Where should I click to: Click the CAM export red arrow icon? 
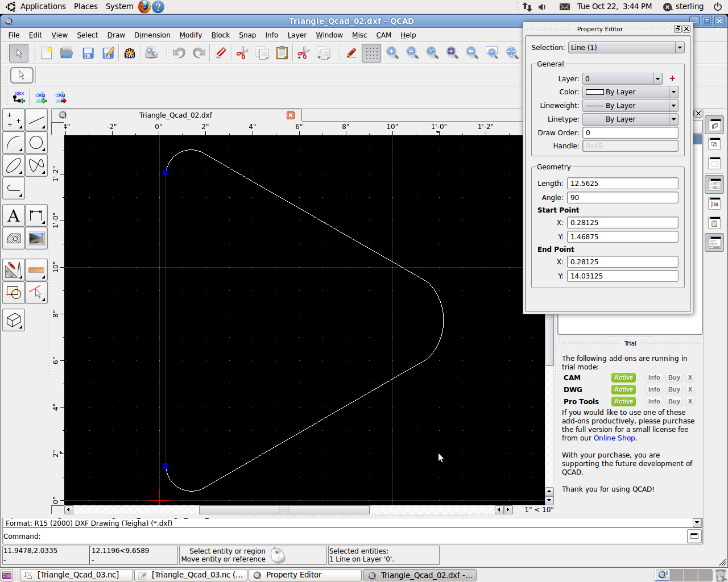61,98
